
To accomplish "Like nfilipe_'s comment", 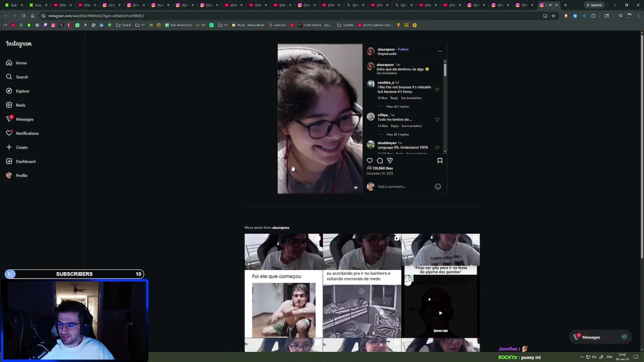I will 437,120.
